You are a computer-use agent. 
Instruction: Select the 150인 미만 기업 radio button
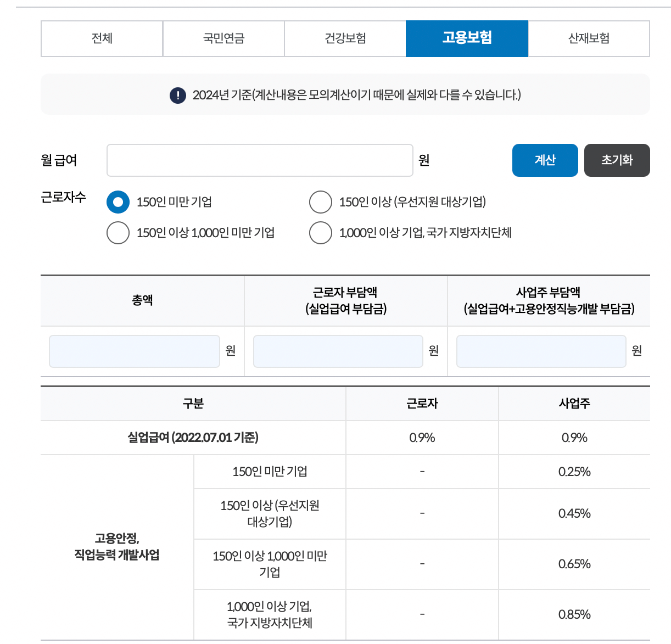coord(118,202)
